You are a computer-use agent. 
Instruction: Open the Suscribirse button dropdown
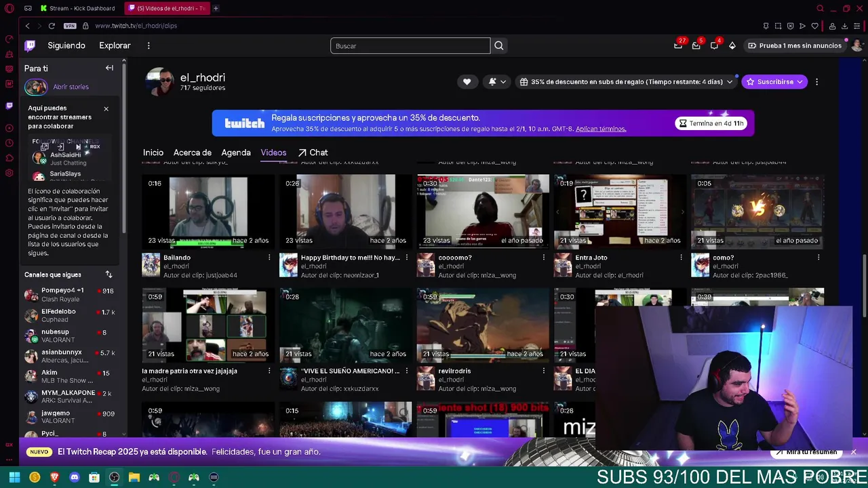[x=774, y=81]
